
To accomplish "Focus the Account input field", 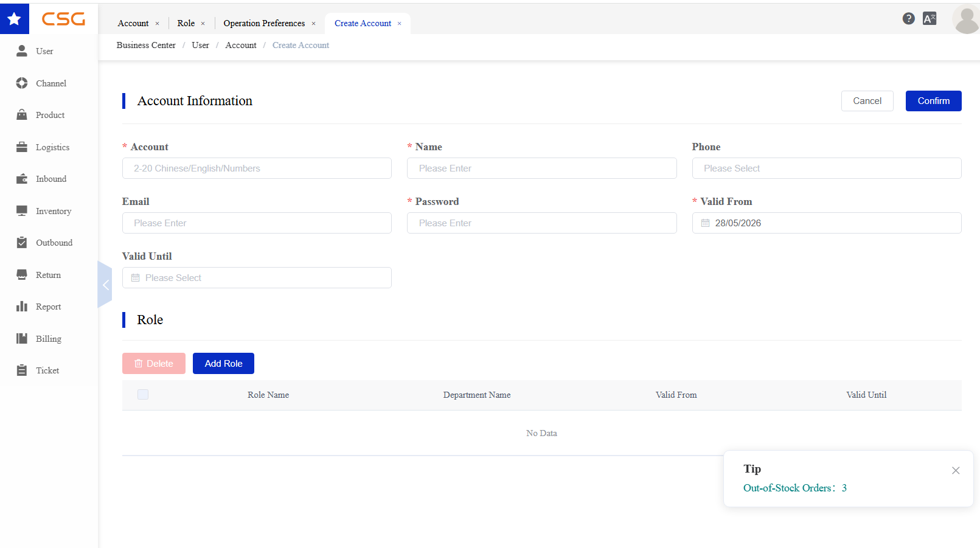I will (257, 168).
